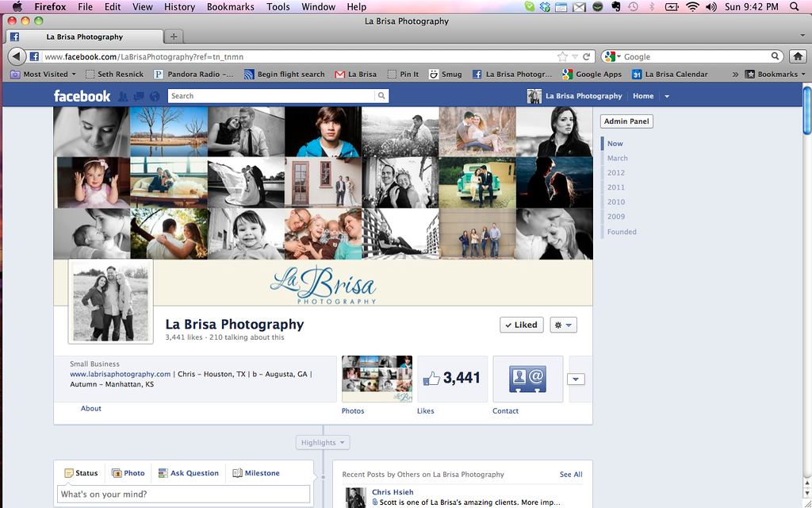Open the Photos app thumbnail

point(377,379)
